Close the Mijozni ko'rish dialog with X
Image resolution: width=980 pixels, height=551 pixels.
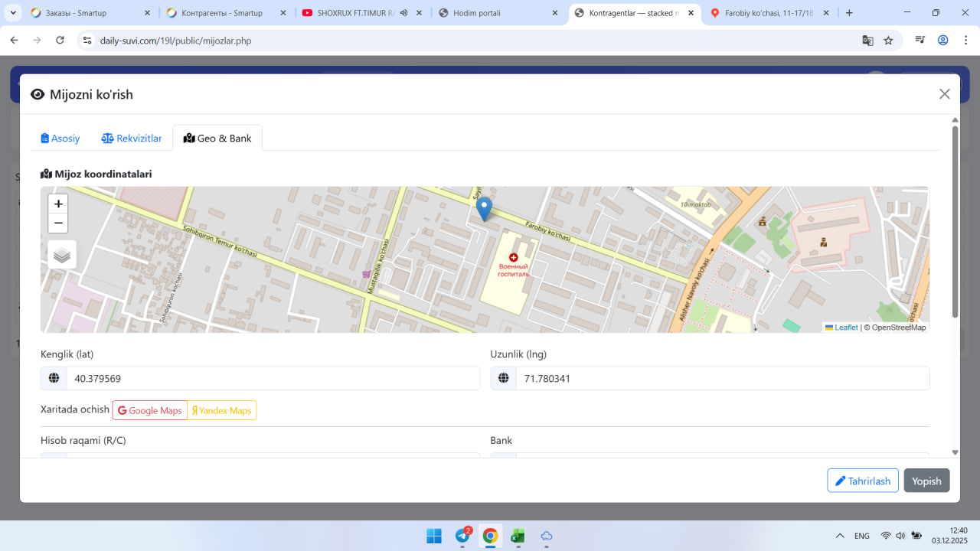pyautogui.click(x=945, y=94)
